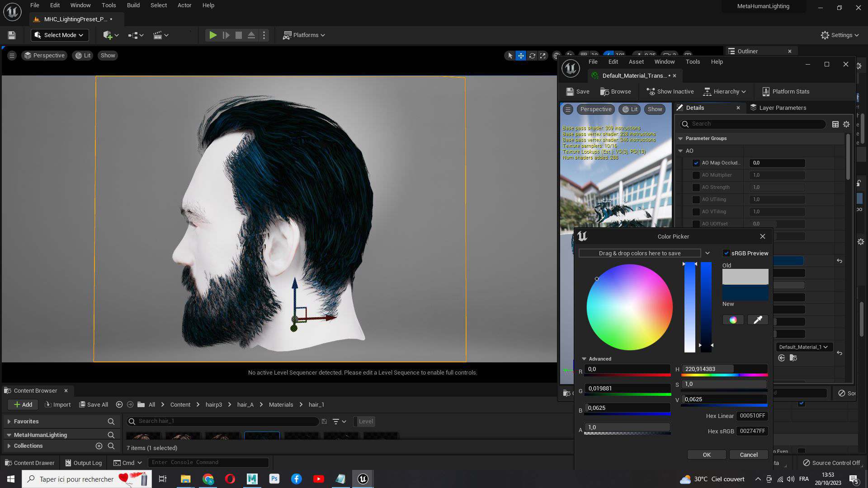The width and height of the screenshot is (868, 488).
Task: Click OK in the Color Picker
Action: point(707,455)
